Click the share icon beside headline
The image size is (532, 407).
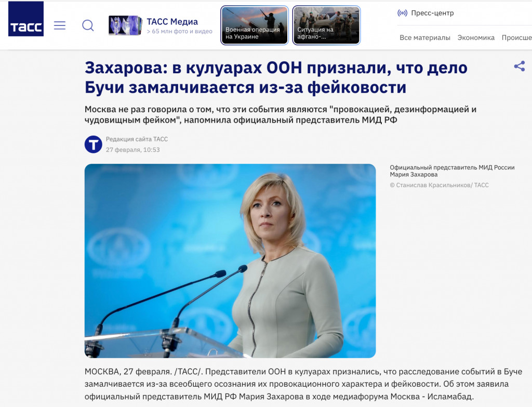pyautogui.click(x=520, y=66)
